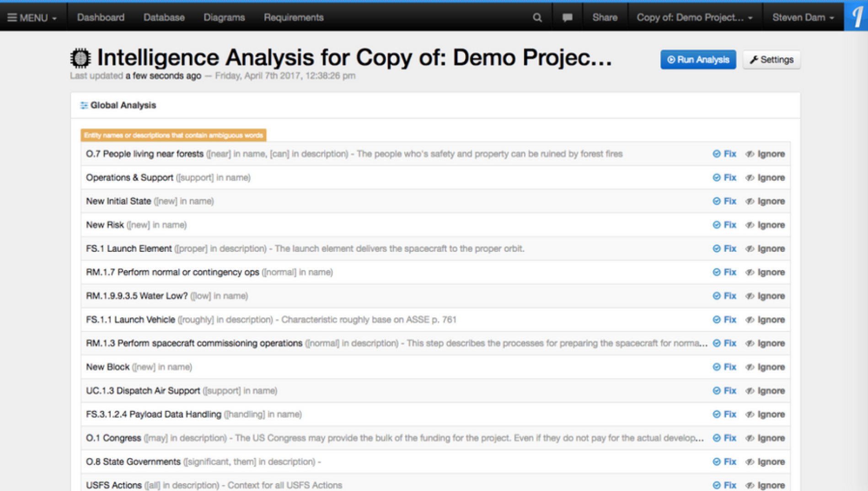Click the Global Analysis panel heading
868x491 pixels.
click(123, 105)
